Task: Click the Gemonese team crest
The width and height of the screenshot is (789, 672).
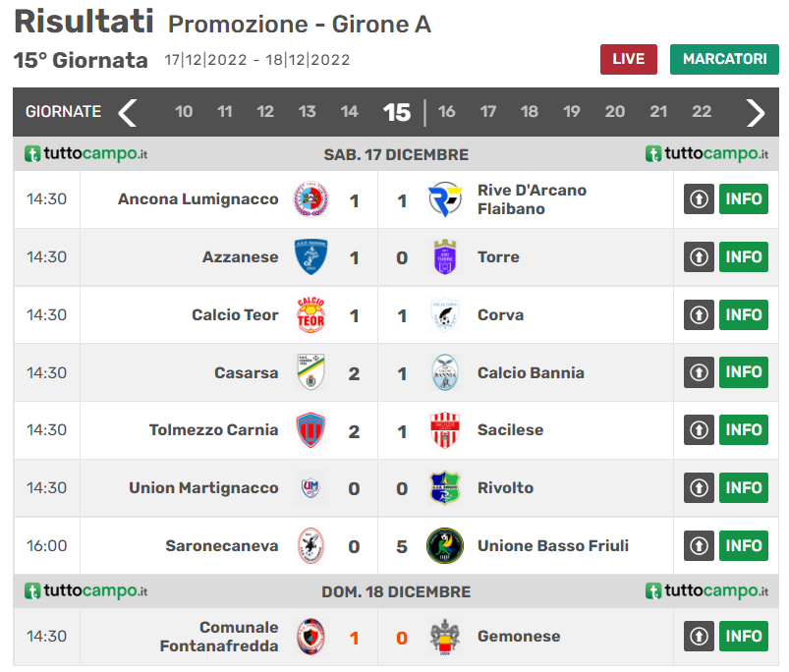Action: (445, 637)
